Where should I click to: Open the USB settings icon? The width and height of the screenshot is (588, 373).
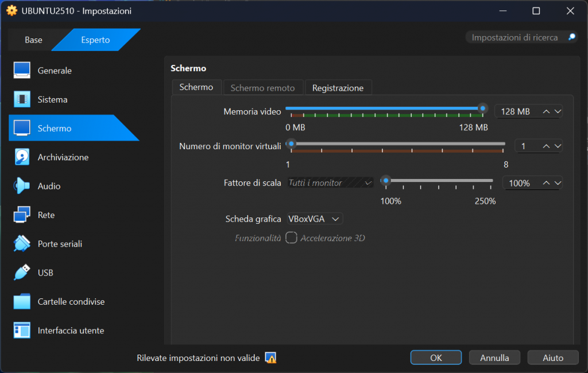pos(22,273)
